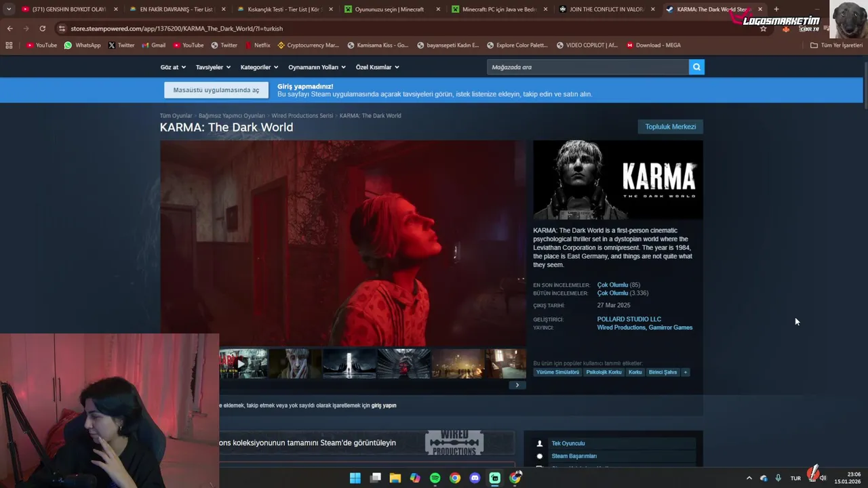
Task: Click the taskbar volume speaker icon
Action: pyautogui.click(x=823, y=478)
